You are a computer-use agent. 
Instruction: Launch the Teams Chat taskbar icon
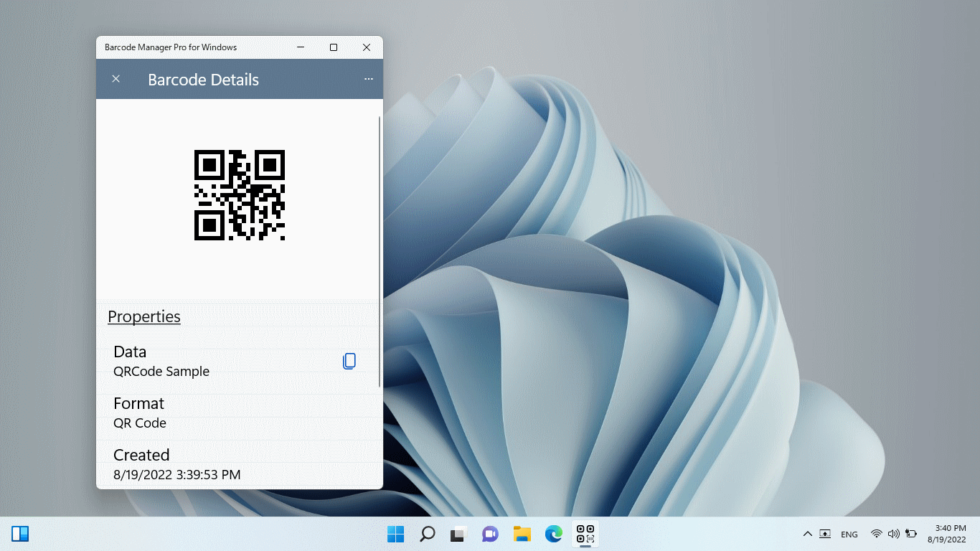pyautogui.click(x=490, y=534)
